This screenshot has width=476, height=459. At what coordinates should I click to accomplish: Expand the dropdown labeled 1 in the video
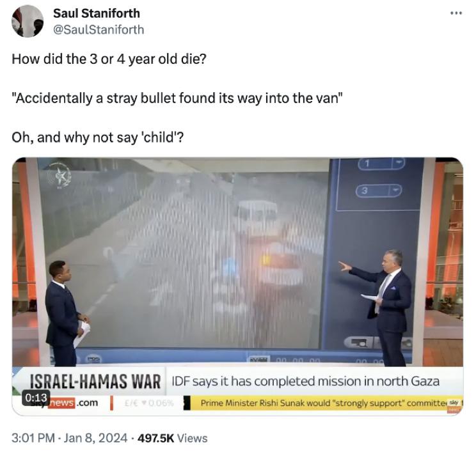tap(381, 164)
